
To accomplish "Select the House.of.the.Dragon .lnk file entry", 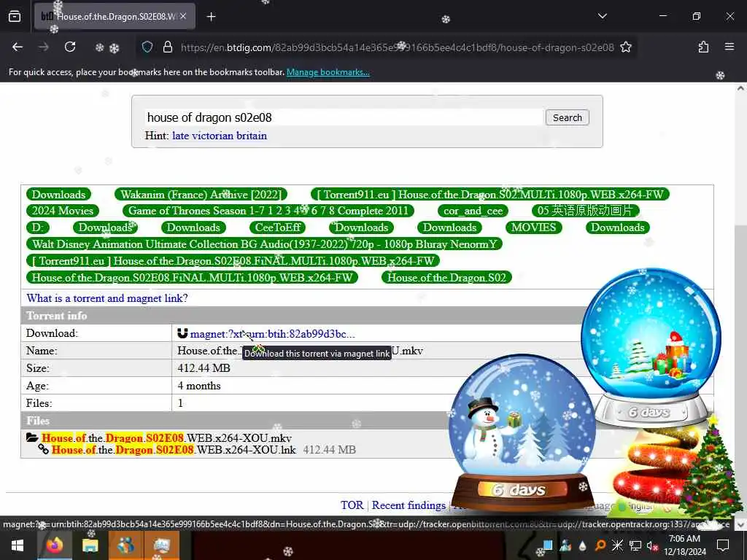I will click(x=174, y=449).
